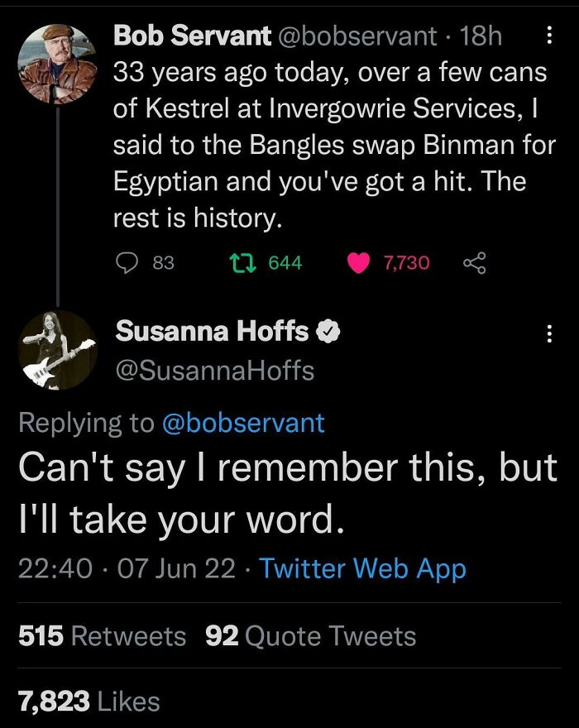View the 7,823 Likes list
Screen dimensions: 579x728
click(89, 702)
